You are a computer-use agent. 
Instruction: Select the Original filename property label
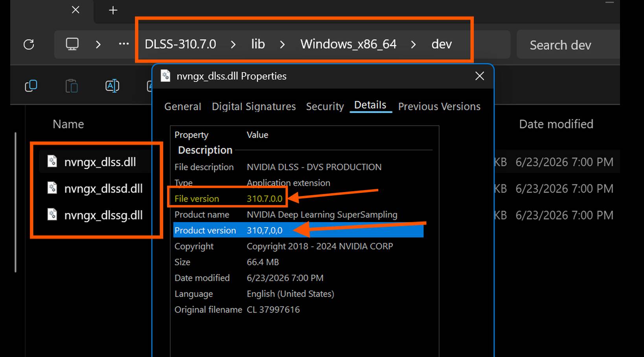point(208,310)
